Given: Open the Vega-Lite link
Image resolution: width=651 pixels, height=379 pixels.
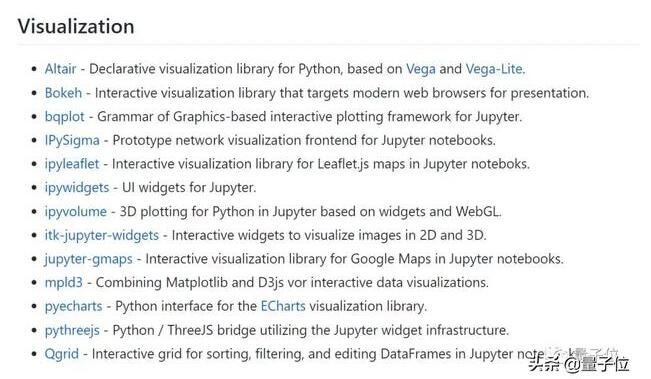Looking at the screenshot, I should [x=495, y=69].
